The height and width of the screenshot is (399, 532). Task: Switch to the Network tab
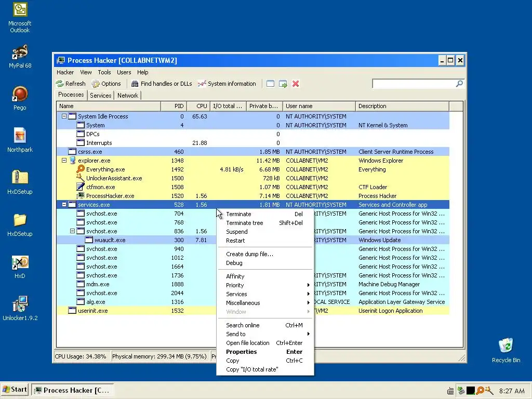tap(128, 96)
